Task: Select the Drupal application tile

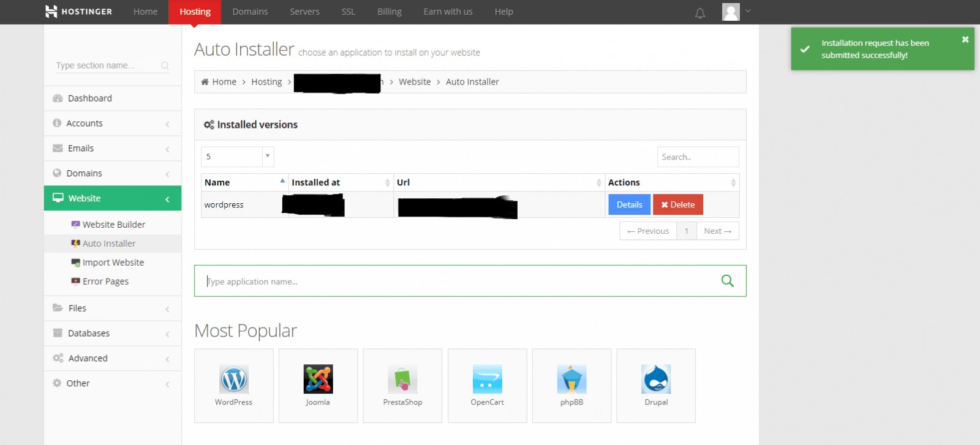Action: pos(656,386)
